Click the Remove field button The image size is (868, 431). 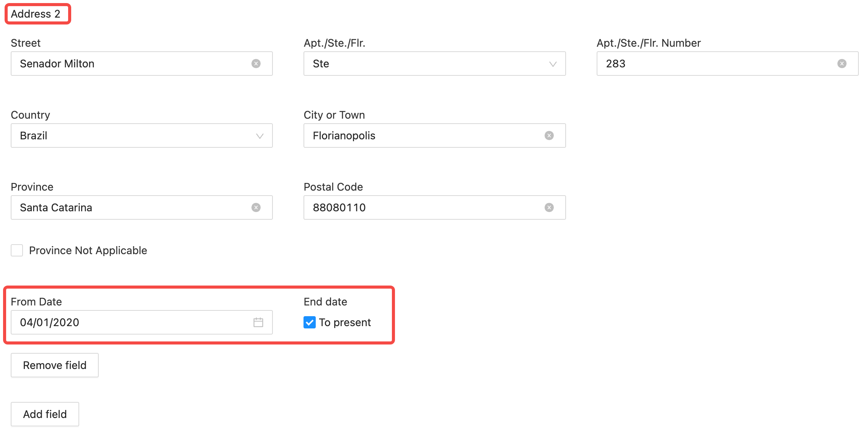pyautogui.click(x=55, y=365)
